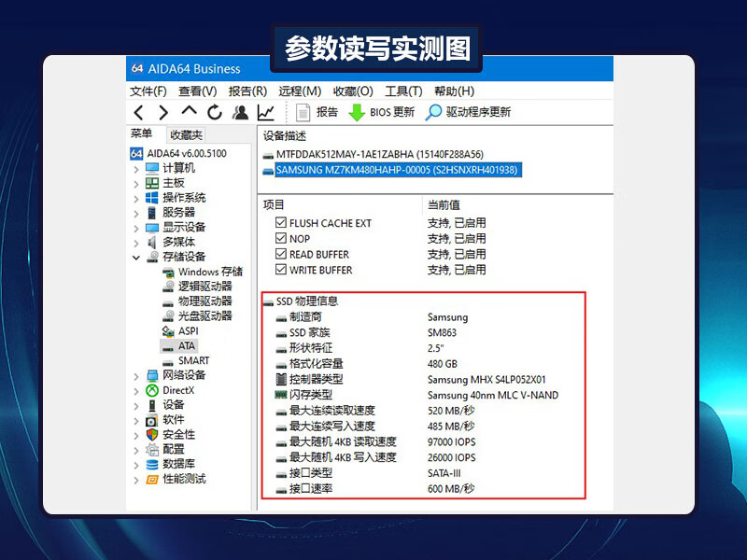Switch to the 收藏夹 tab
Screen dimensions: 747x560
click(186, 135)
